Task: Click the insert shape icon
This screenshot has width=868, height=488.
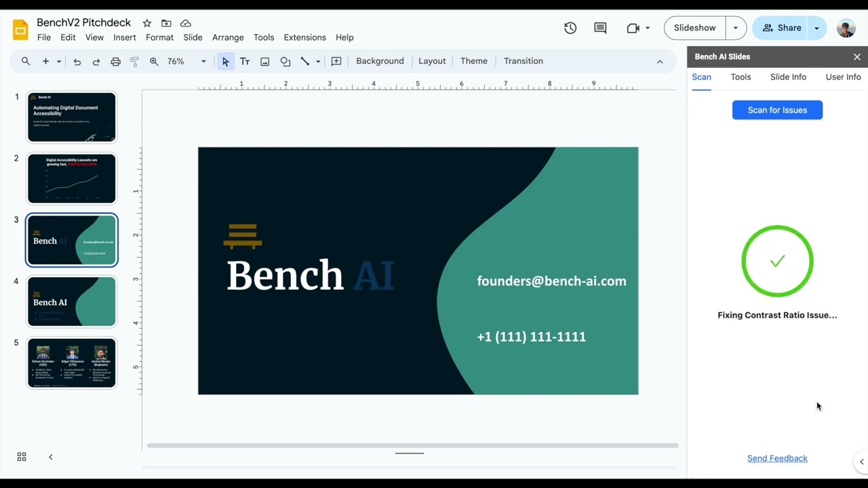Action: [285, 61]
